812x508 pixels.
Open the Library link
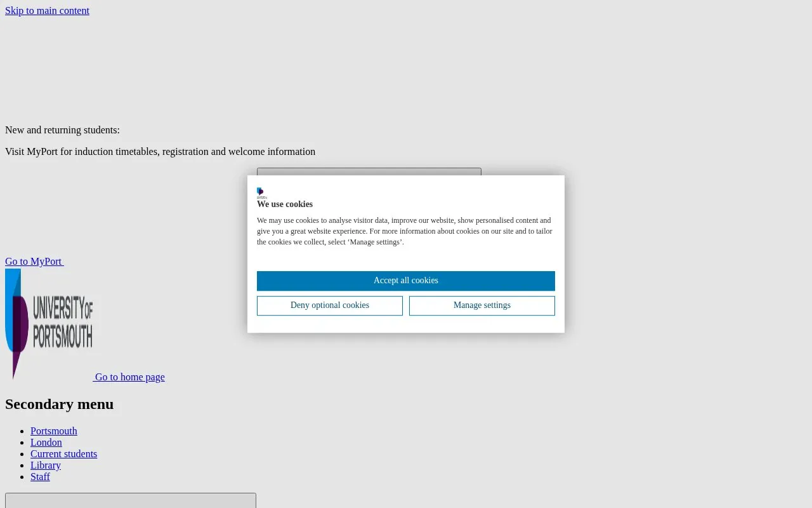(46, 465)
